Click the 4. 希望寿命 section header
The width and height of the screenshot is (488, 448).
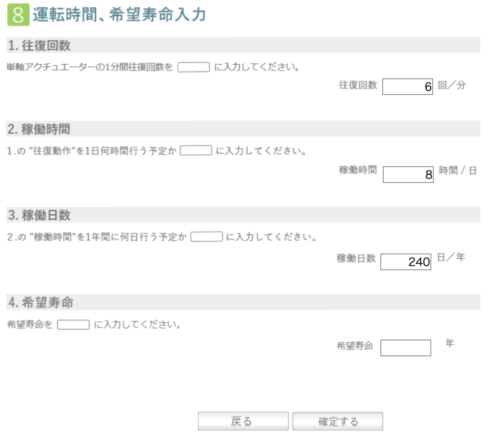(x=243, y=302)
